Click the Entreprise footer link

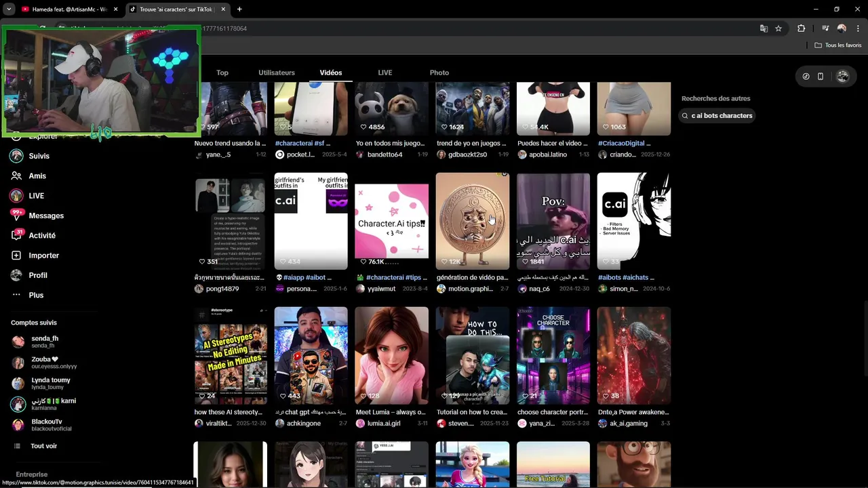pos(32,474)
